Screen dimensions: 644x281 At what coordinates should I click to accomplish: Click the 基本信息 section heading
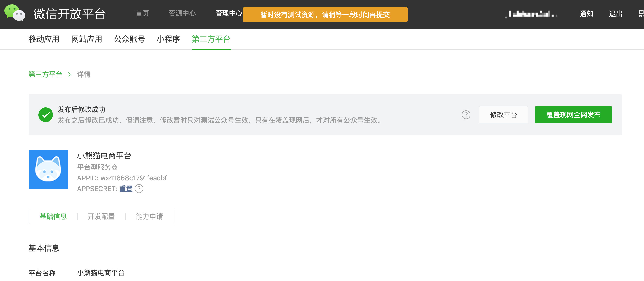[44, 248]
